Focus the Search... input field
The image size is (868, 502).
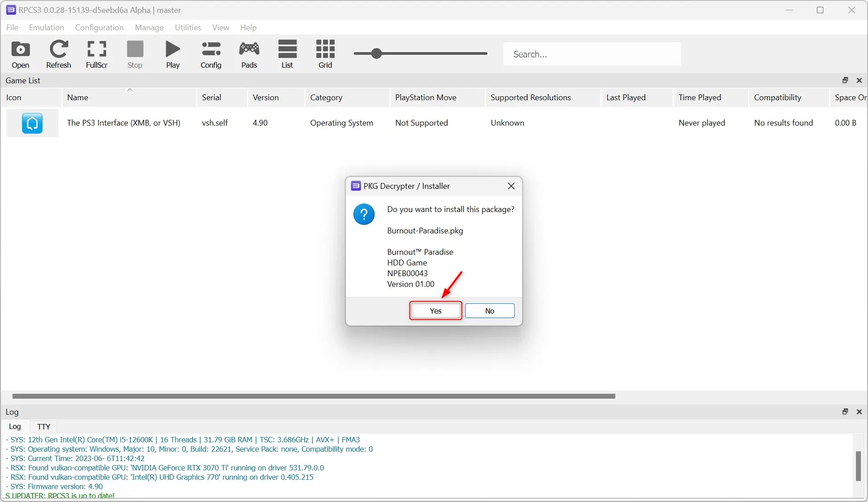[592, 54]
